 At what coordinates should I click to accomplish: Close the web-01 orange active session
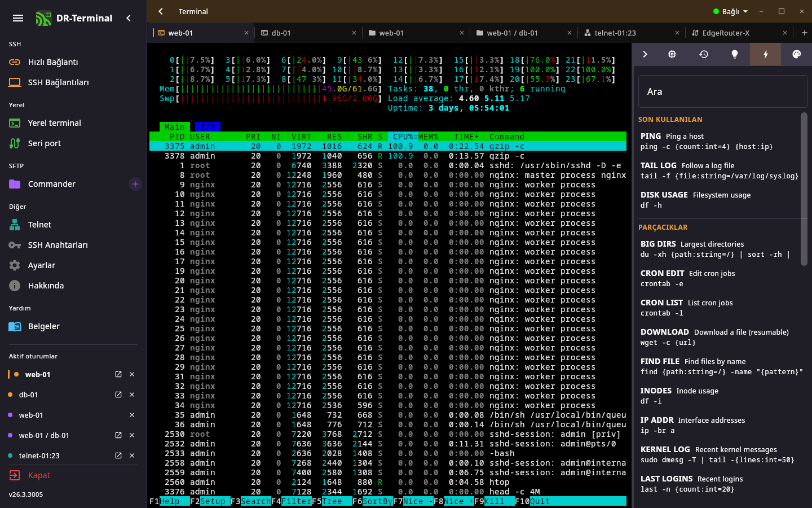point(132,374)
